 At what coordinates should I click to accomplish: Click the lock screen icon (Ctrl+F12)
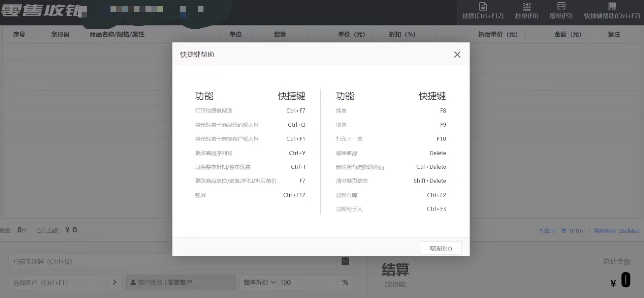483,7
